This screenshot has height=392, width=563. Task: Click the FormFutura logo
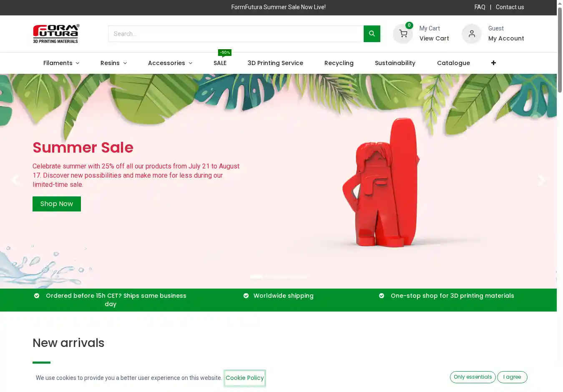pos(56,34)
